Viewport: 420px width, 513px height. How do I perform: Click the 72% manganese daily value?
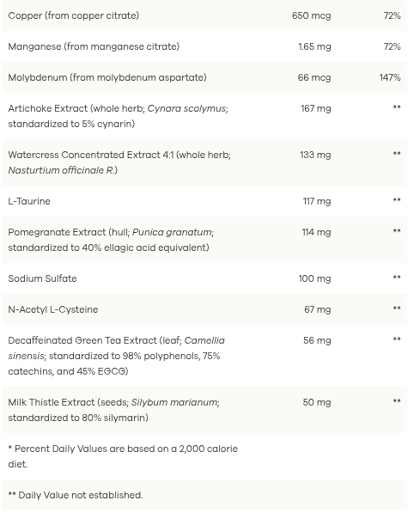(392, 46)
